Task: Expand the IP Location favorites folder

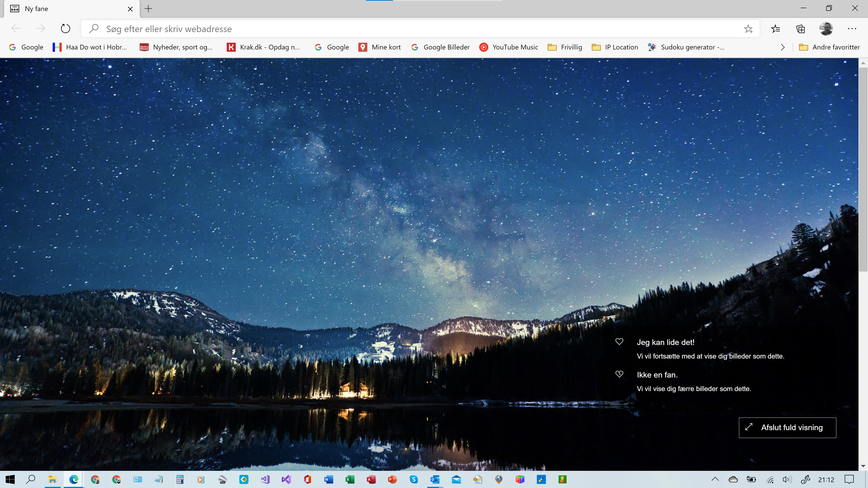Action: click(615, 47)
